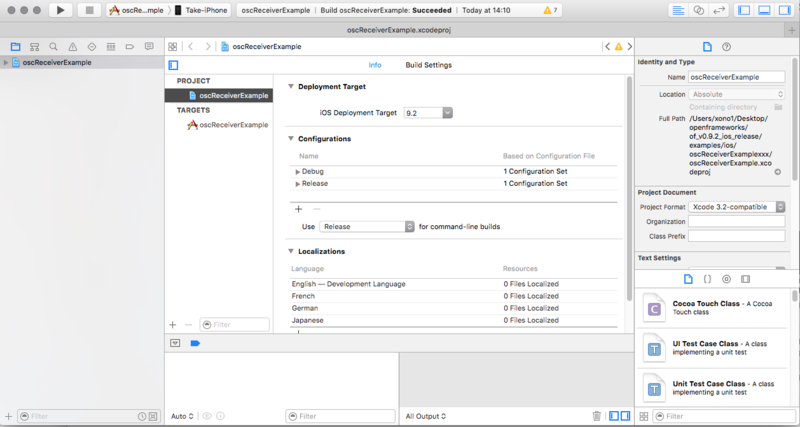
Task: Open the Breakpoint navigator
Action: click(130, 47)
